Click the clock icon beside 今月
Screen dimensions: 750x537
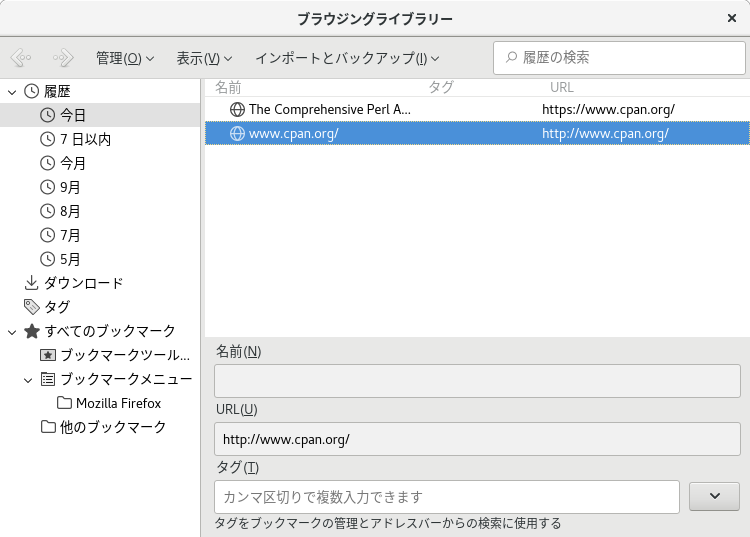(47, 163)
